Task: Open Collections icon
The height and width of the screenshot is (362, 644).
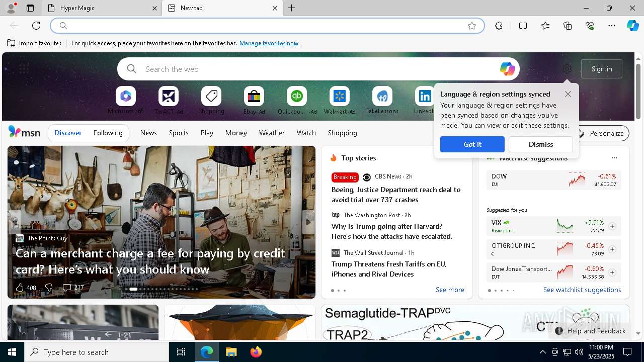Action: coord(568,26)
